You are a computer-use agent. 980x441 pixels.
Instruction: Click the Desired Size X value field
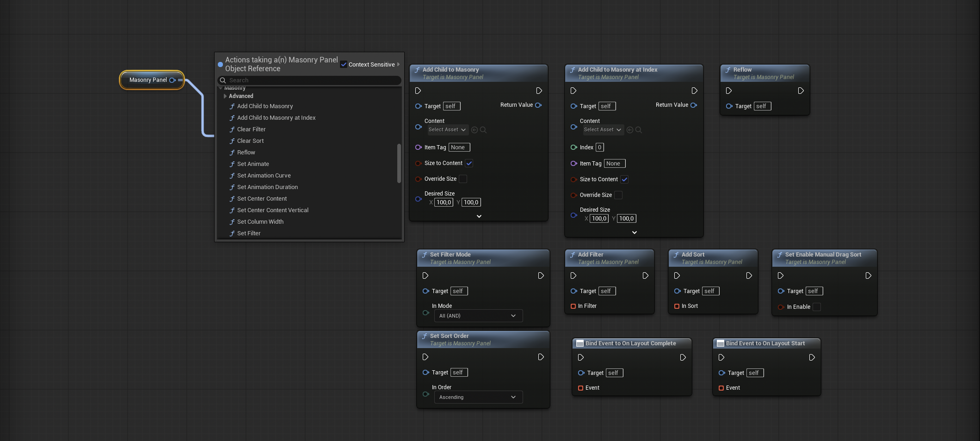coord(443,202)
